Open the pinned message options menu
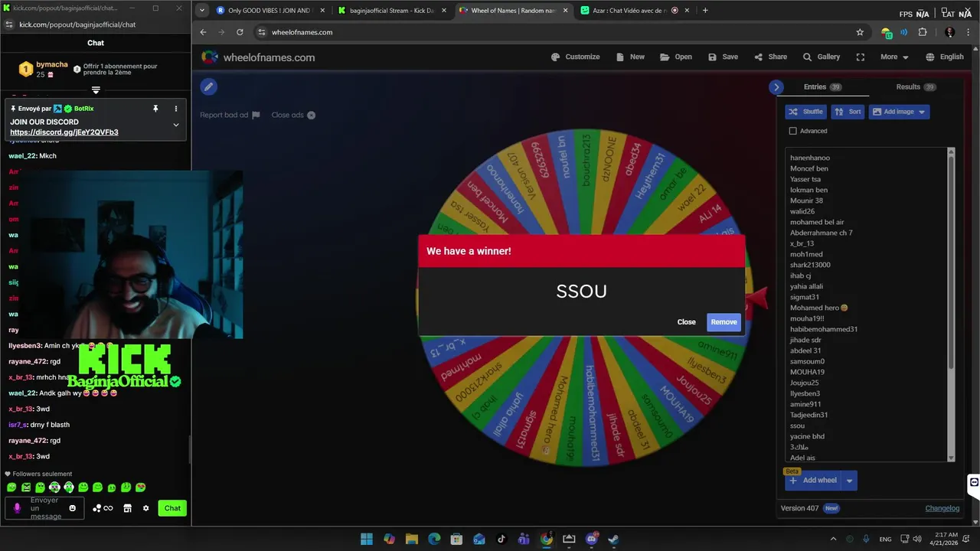Screen dimensions: 980x551 click(175, 109)
